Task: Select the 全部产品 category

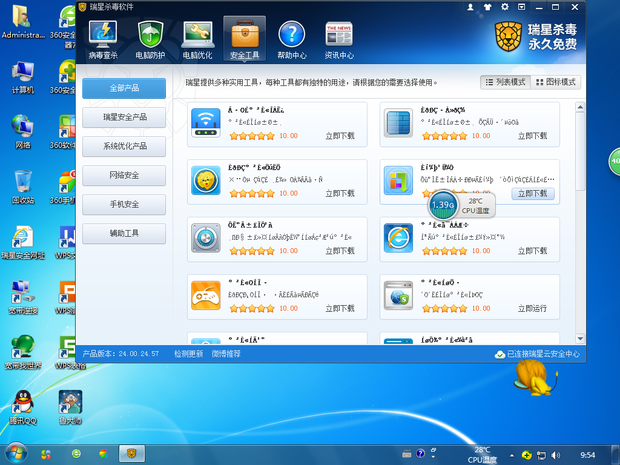Action: (x=124, y=88)
